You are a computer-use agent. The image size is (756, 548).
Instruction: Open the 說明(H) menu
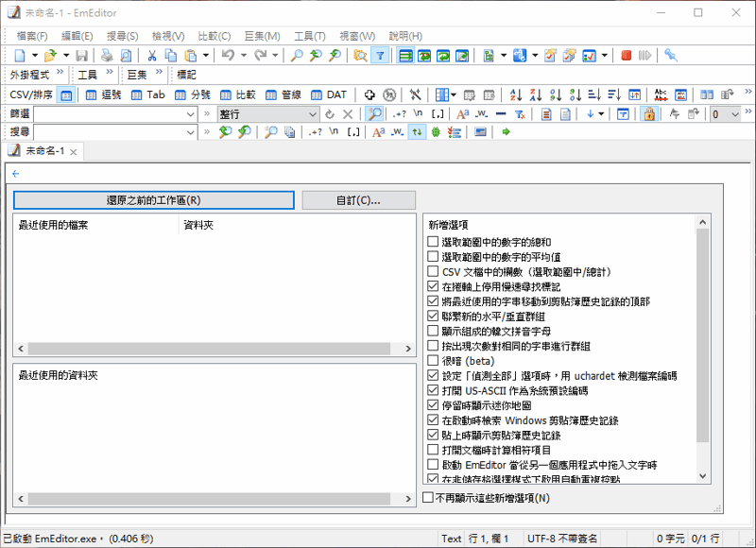click(x=405, y=36)
